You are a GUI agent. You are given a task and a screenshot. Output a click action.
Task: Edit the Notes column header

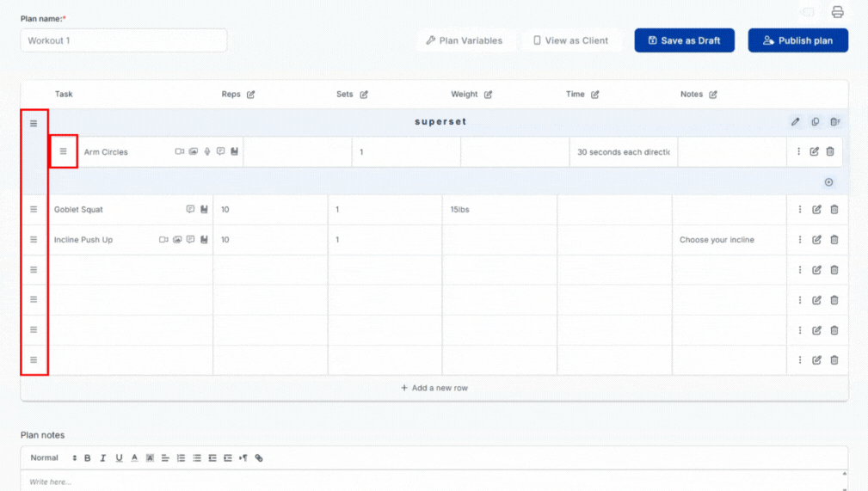click(x=713, y=95)
